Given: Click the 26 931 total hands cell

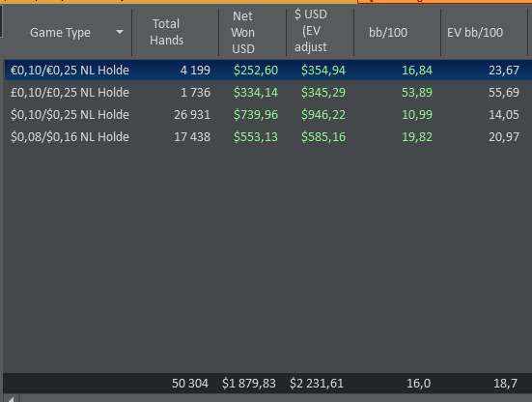Looking at the screenshot, I should click(192, 115).
